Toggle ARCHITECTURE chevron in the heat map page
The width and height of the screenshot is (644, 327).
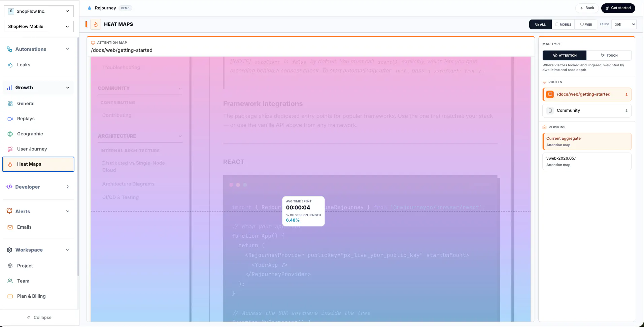pyautogui.click(x=180, y=136)
